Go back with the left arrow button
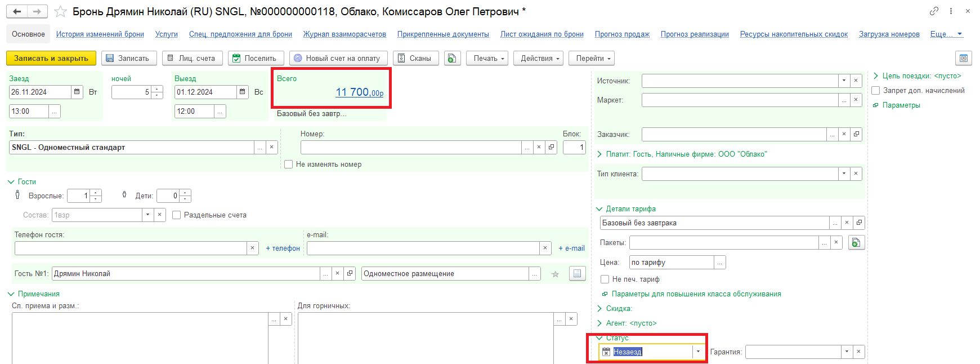 click(x=17, y=11)
